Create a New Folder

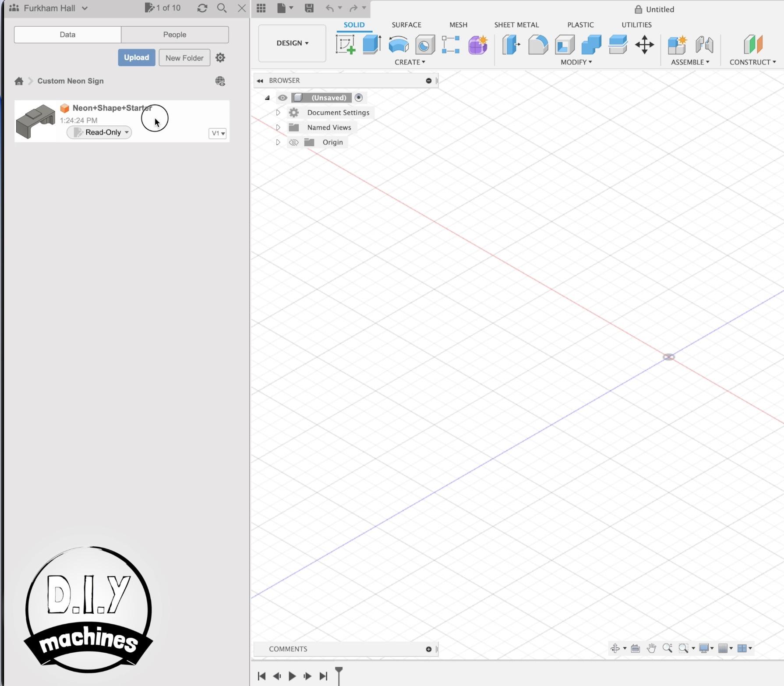184,57
